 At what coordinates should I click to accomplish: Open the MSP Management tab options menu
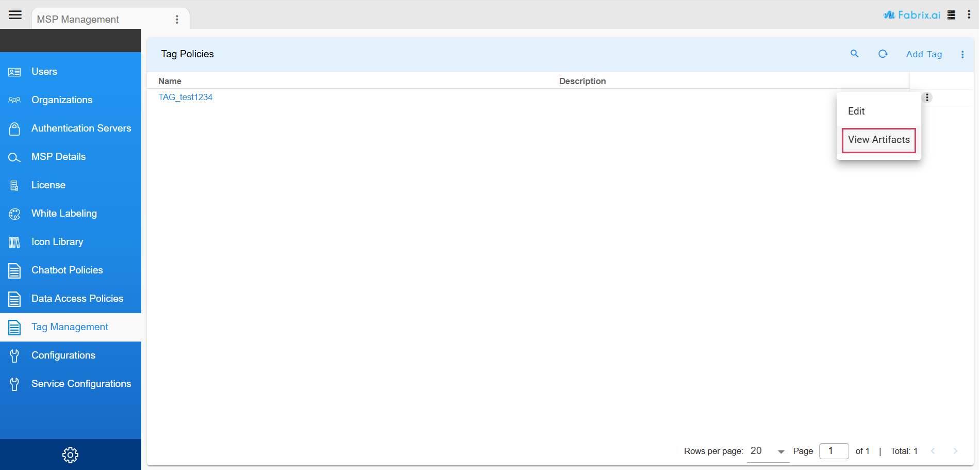[177, 19]
